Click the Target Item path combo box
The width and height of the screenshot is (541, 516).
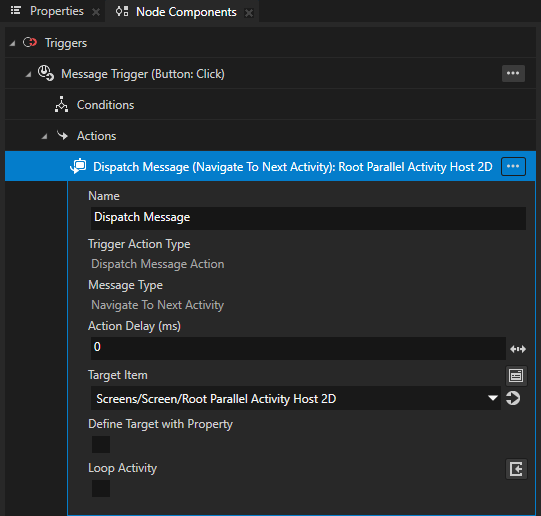click(x=295, y=398)
